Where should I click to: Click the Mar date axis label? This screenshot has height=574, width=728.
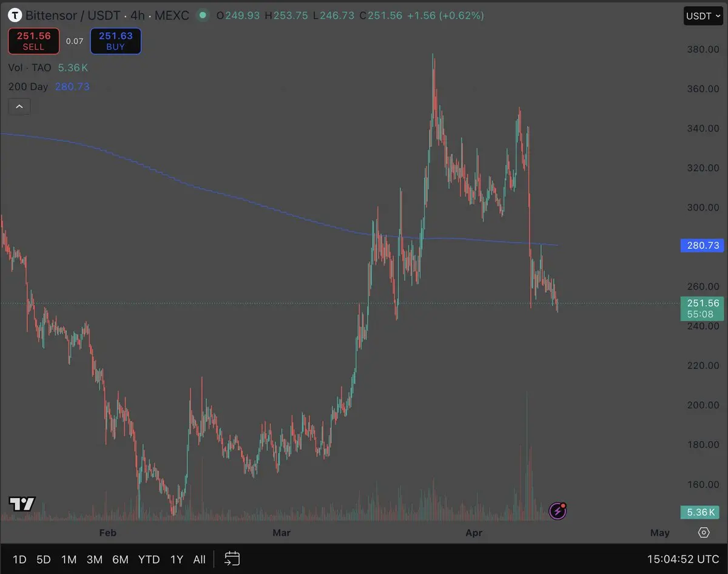tap(281, 533)
